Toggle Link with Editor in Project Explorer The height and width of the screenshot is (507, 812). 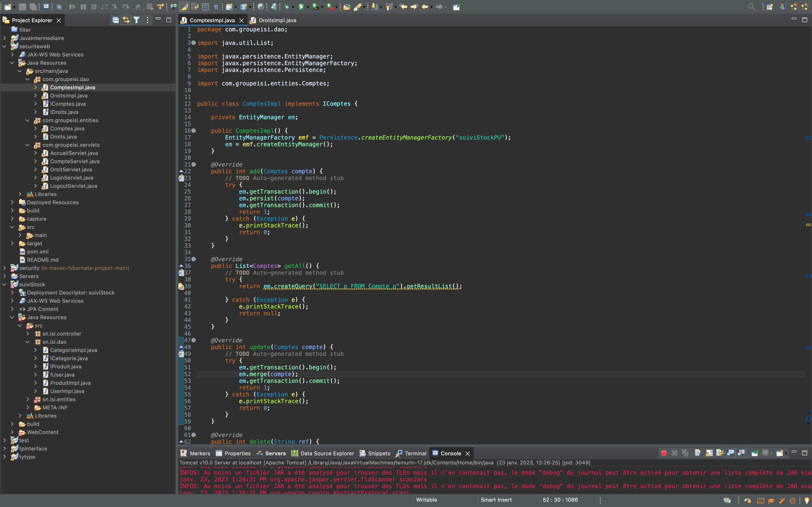click(126, 20)
